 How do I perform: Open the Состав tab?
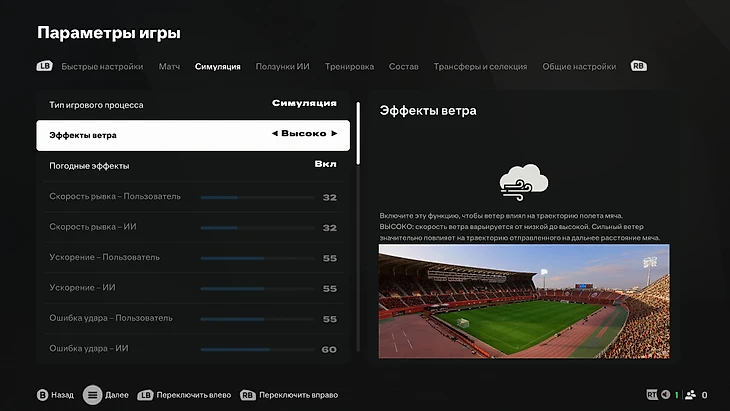click(404, 67)
